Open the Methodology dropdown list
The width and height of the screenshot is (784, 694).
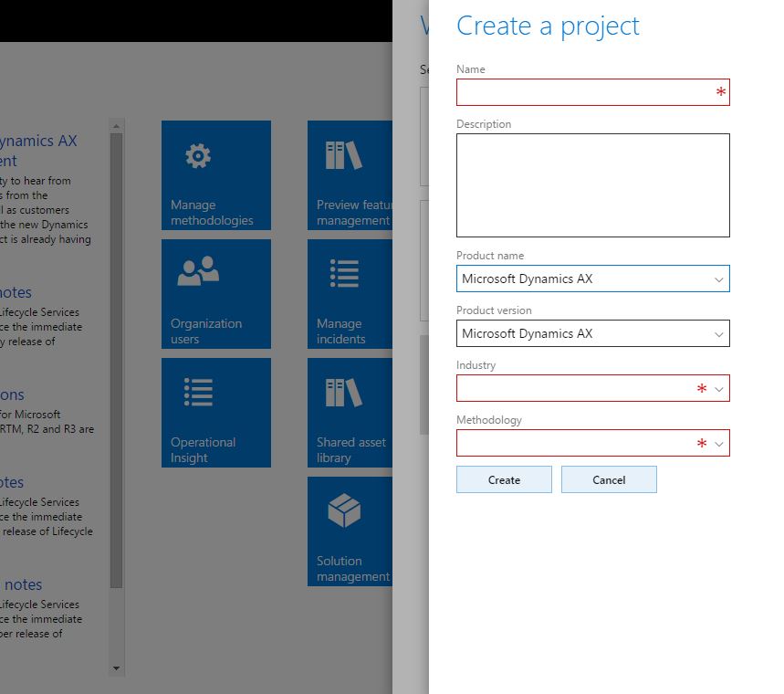pos(719,444)
